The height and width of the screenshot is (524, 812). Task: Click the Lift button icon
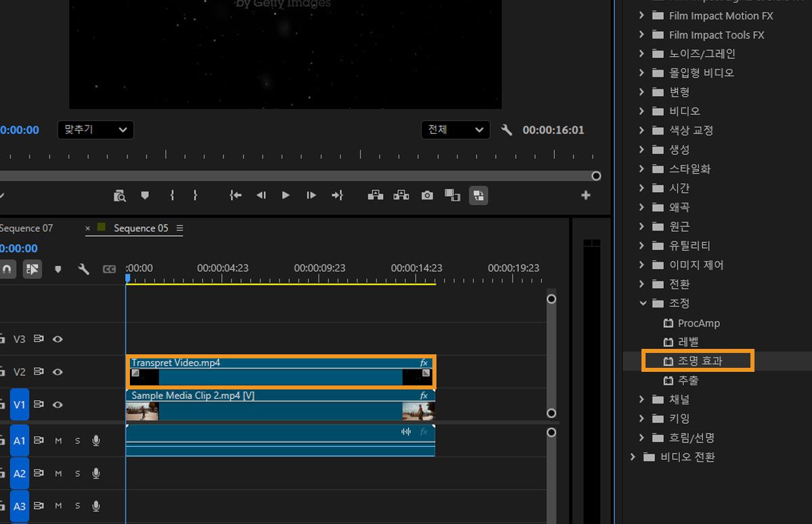pyautogui.click(x=375, y=195)
